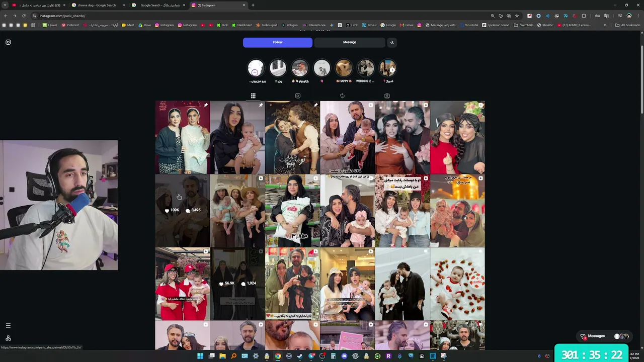This screenshot has height=362, width=644.
Task: Click the Instagram logo in the sidebar
Action: (x=8, y=42)
